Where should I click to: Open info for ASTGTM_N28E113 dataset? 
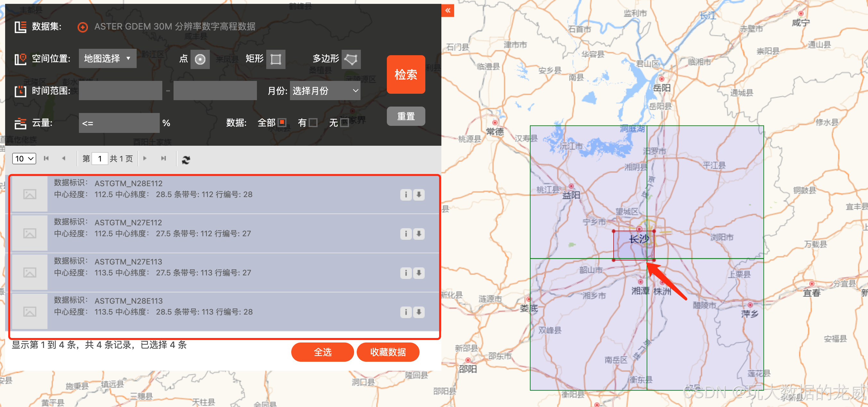406,312
